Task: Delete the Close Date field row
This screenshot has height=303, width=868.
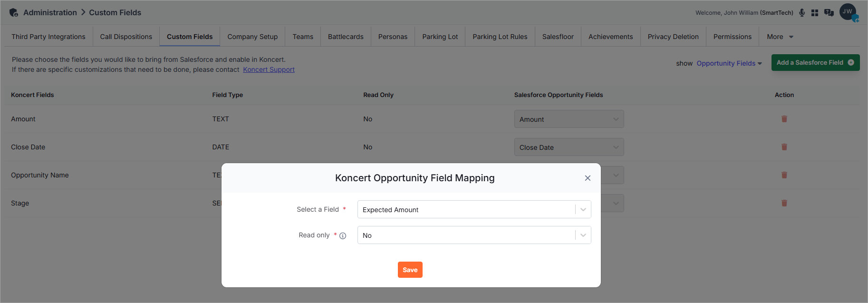Action: tap(784, 147)
